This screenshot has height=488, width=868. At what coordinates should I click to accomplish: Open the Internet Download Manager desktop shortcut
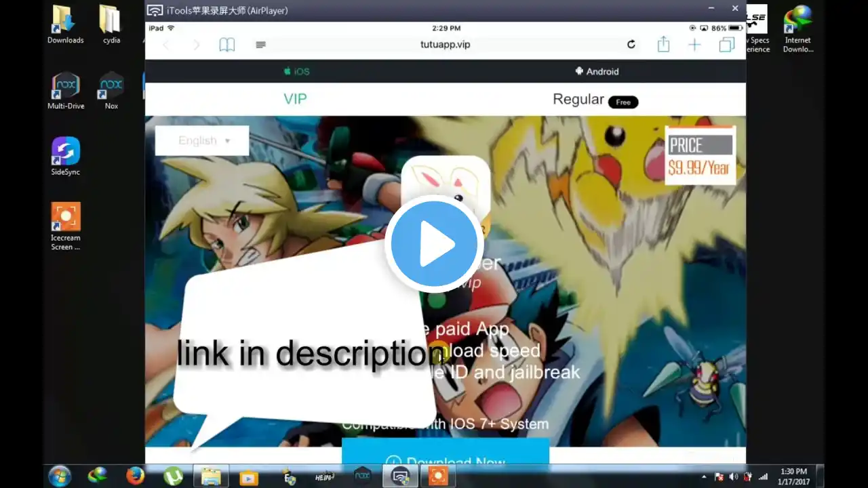pyautogui.click(x=797, y=29)
